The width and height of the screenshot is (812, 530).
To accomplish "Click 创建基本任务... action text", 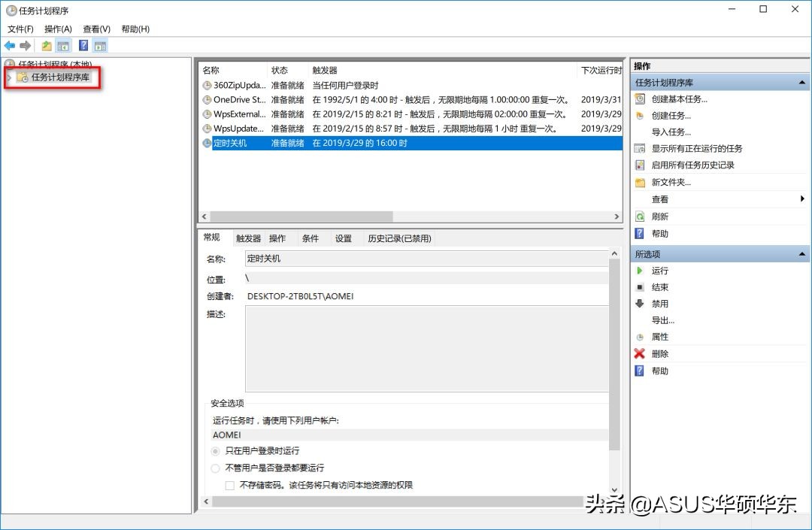I will click(680, 98).
